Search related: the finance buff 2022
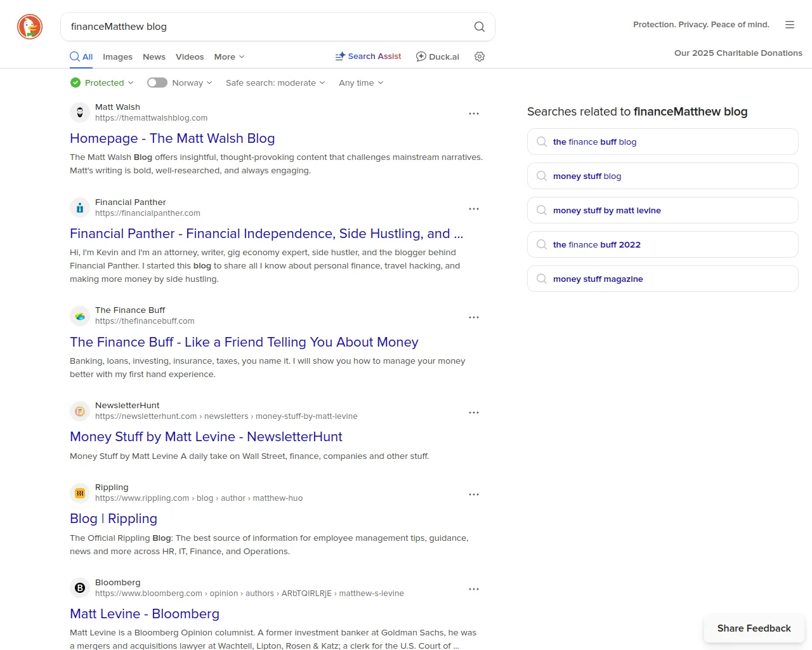 click(663, 244)
